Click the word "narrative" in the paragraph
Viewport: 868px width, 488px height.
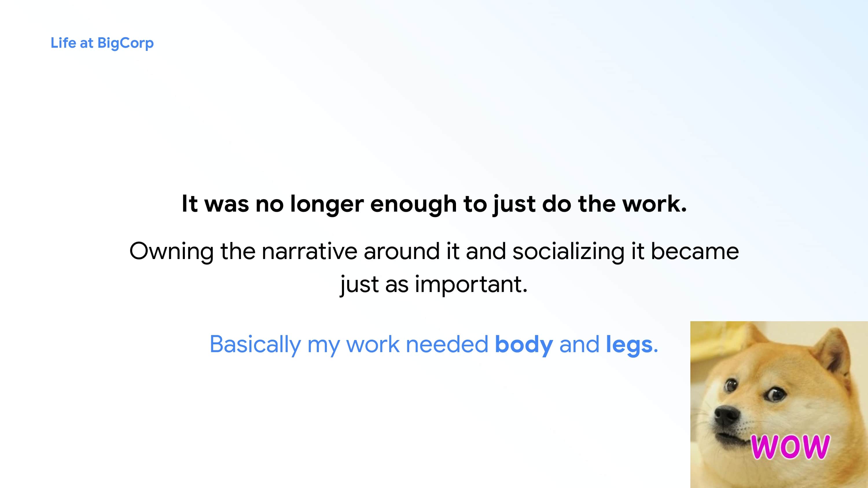[x=309, y=252]
